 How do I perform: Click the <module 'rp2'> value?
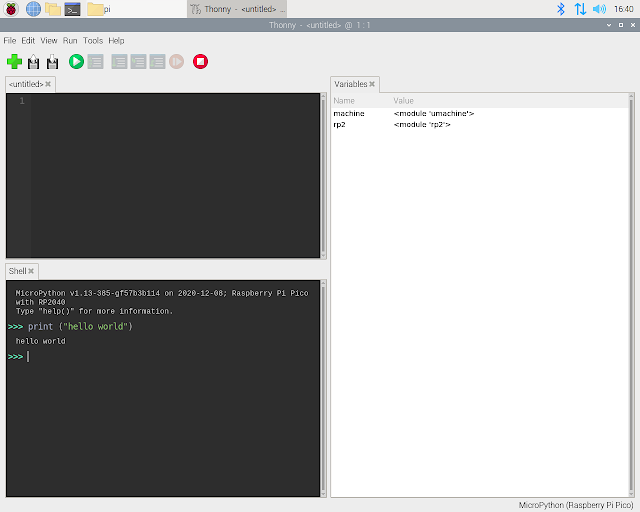pyautogui.click(x=422, y=125)
